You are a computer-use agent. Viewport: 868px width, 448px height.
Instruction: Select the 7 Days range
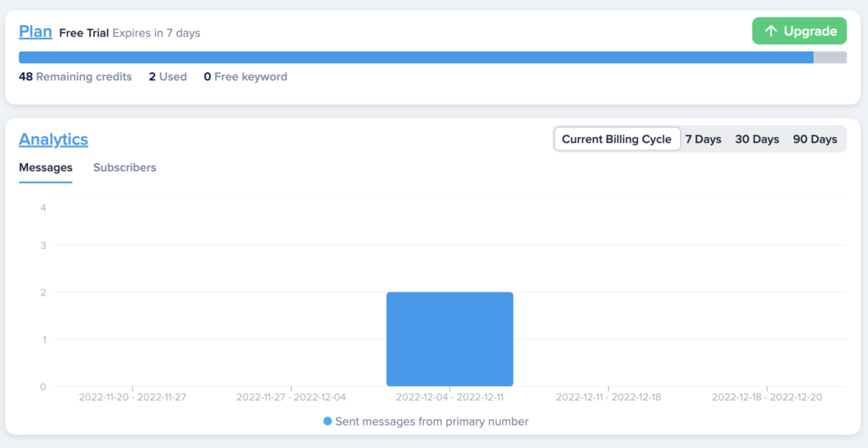(703, 139)
